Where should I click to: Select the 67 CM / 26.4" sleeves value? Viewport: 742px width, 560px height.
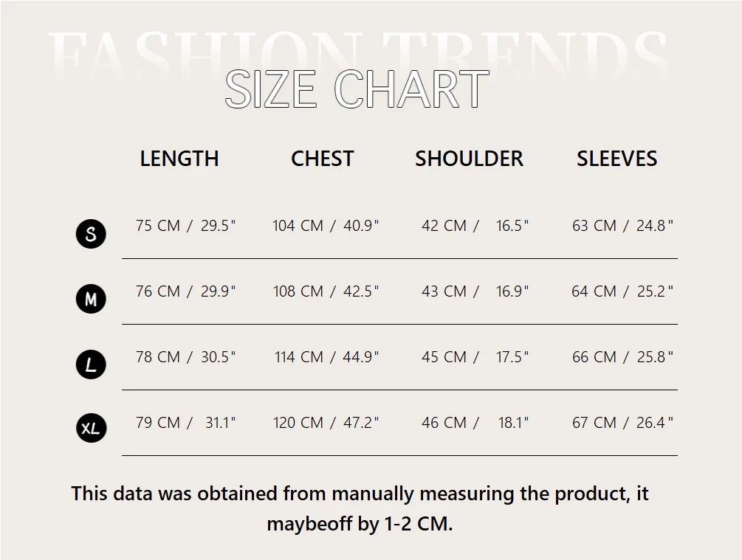[622, 423]
